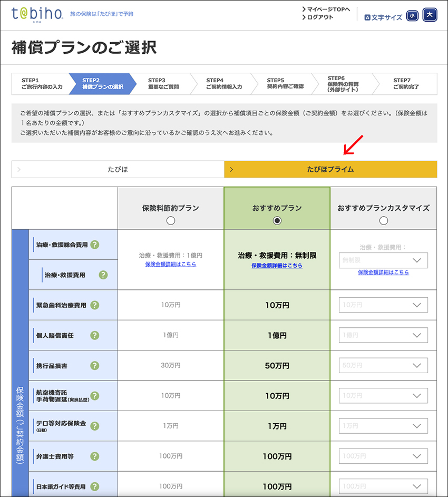The width and height of the screenshot is (448, 497).
Task: Switch to the たびほ tab
Action: coord(118,169)
